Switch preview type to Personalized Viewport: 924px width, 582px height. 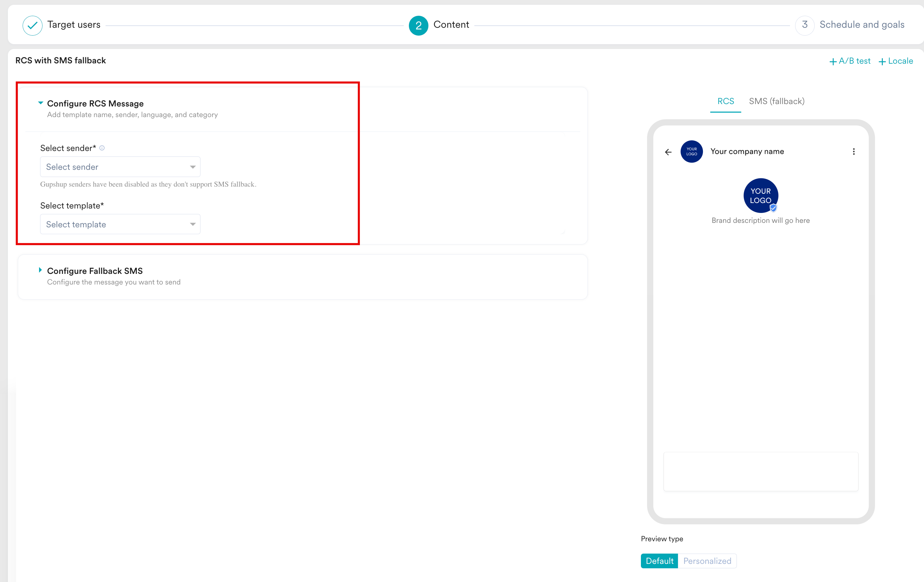click(x=707, y=561)
